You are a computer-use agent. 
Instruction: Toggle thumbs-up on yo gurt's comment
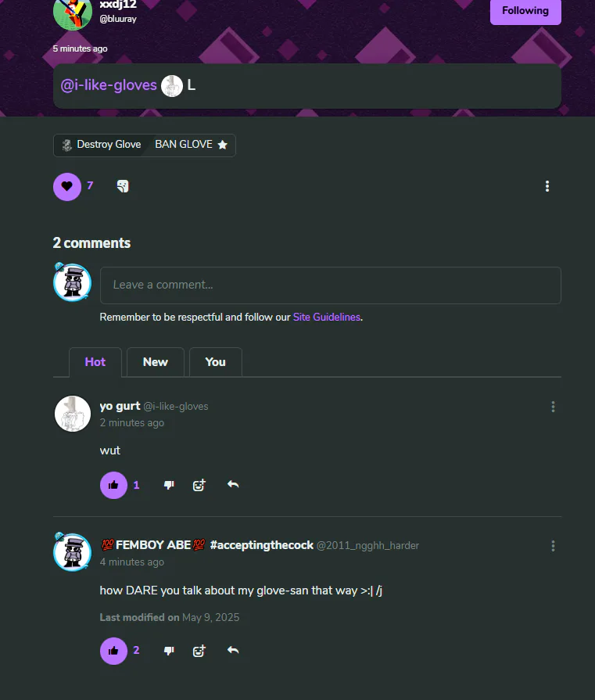(113, 485)
